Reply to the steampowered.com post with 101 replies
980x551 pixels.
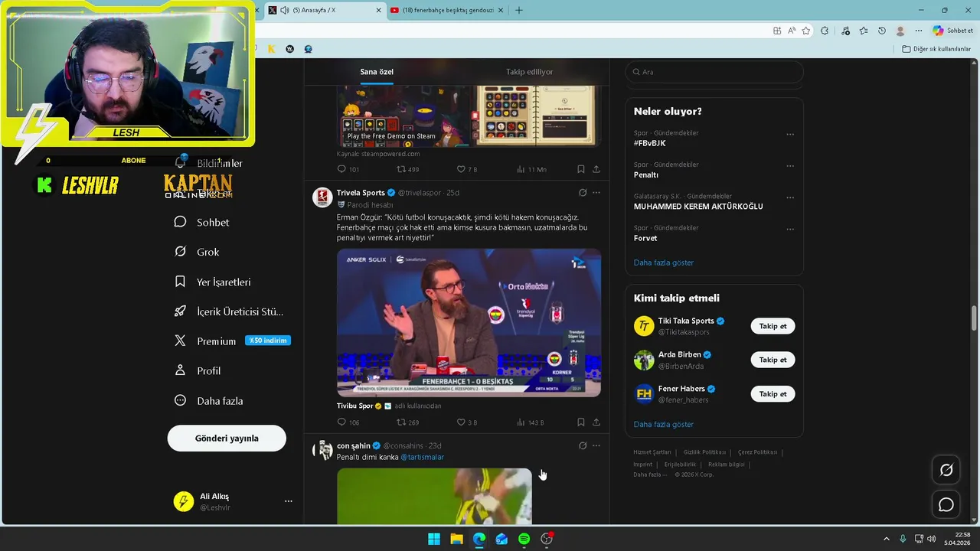click(x=348, y=169)
